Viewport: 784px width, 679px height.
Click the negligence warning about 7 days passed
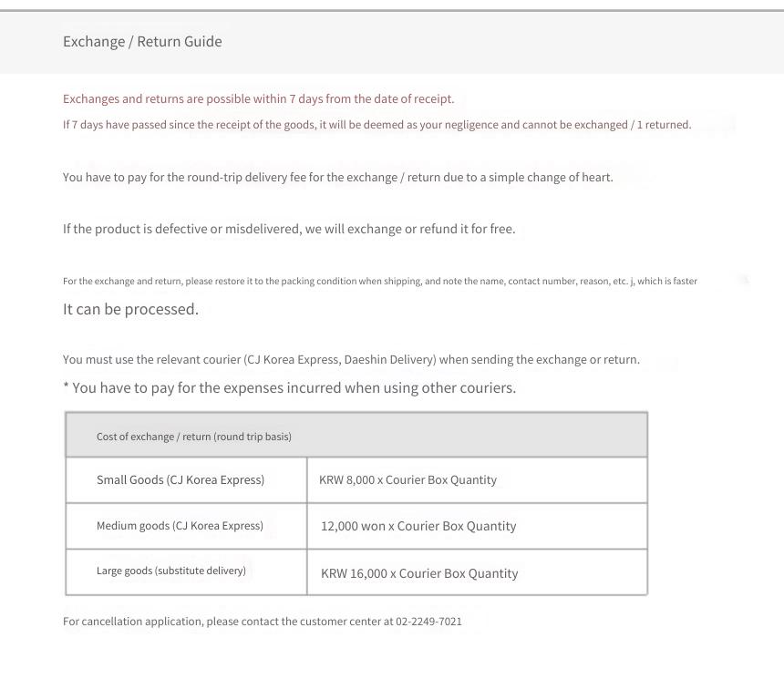pos(377,125)
